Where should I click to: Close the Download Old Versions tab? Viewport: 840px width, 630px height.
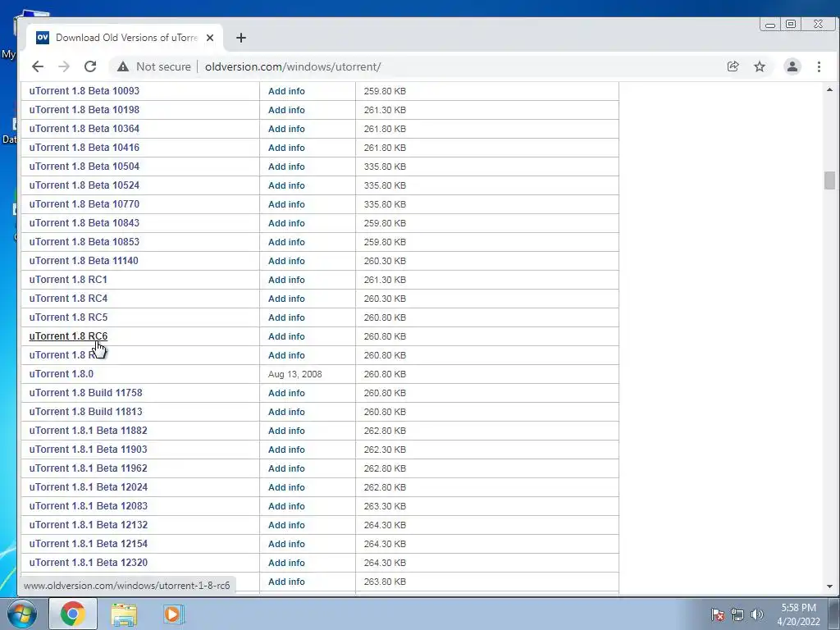click(210, 38)
